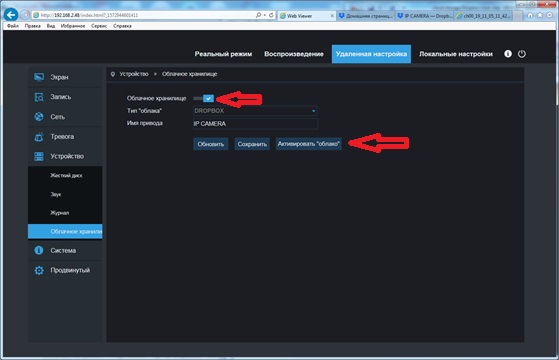Click the address bar search magnifier icon
This screenshot has height=360, width=559.
(258, 15)
